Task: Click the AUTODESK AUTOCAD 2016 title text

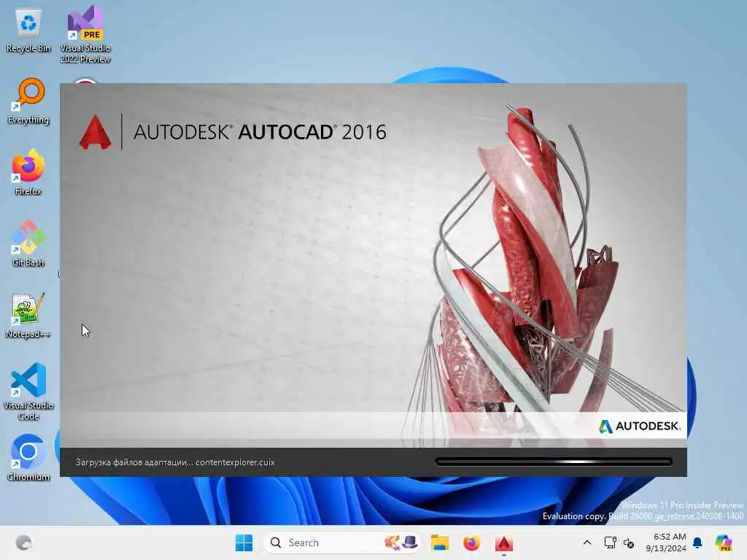Action: click(260, 132)
